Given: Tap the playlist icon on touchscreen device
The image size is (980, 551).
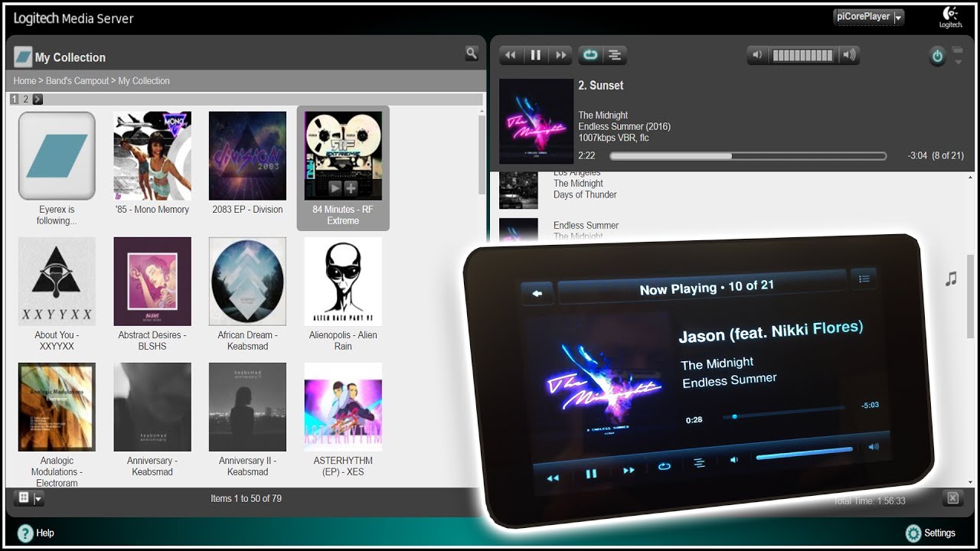Looking at the screenshot, I should pos(864,279).
